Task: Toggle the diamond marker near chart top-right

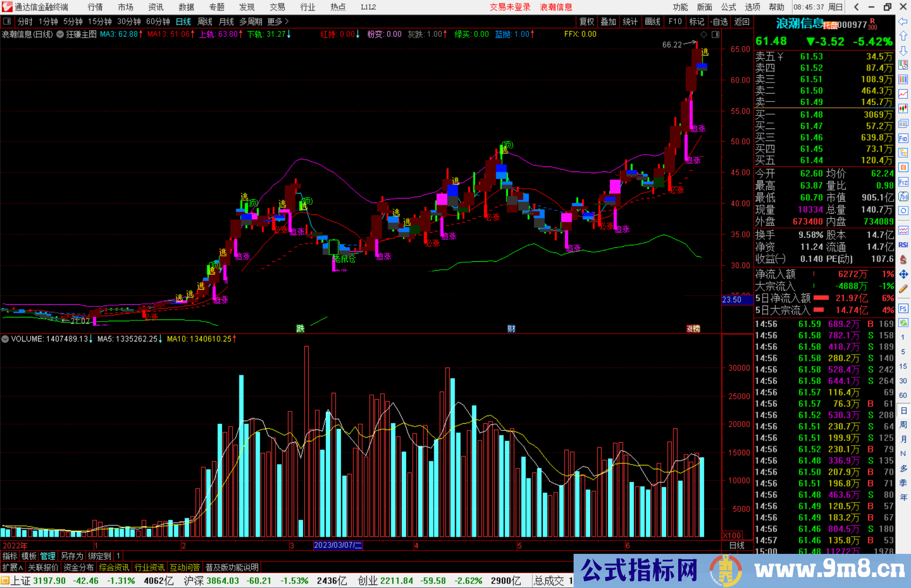Action: tap(703, 35)
